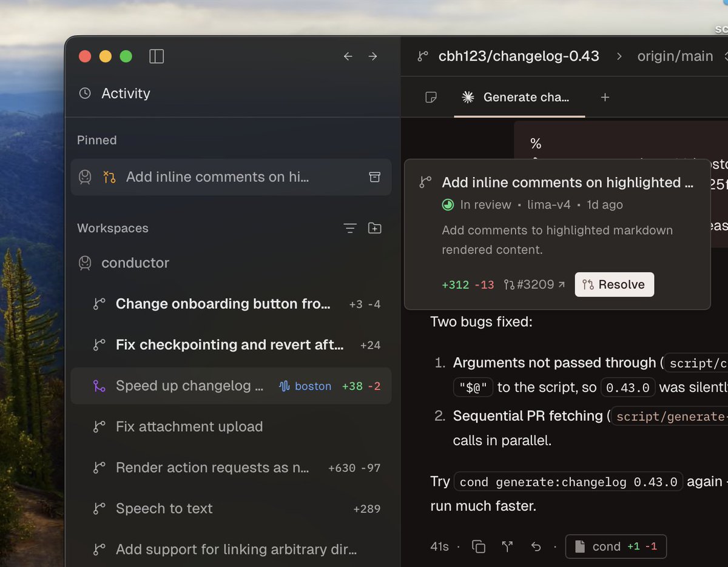This screenshot has height=567, width=728.
Task: Click branch icon on Fix attachment upload
Action: point(99,427)
